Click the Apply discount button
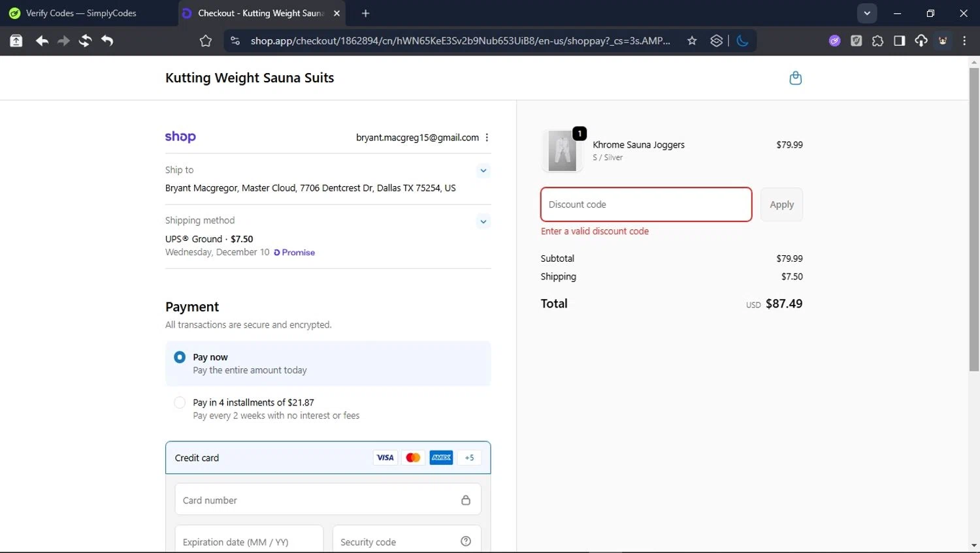This screenshot has height=553, width=980. 781,204
